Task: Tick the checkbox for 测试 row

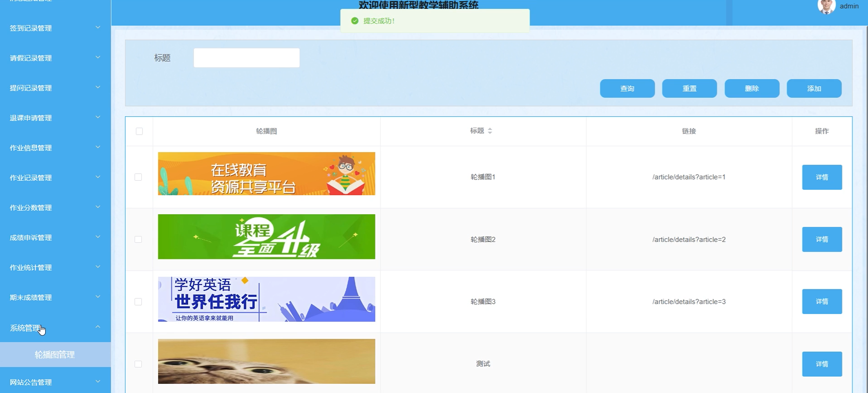Action: click(x=138, y=364)
